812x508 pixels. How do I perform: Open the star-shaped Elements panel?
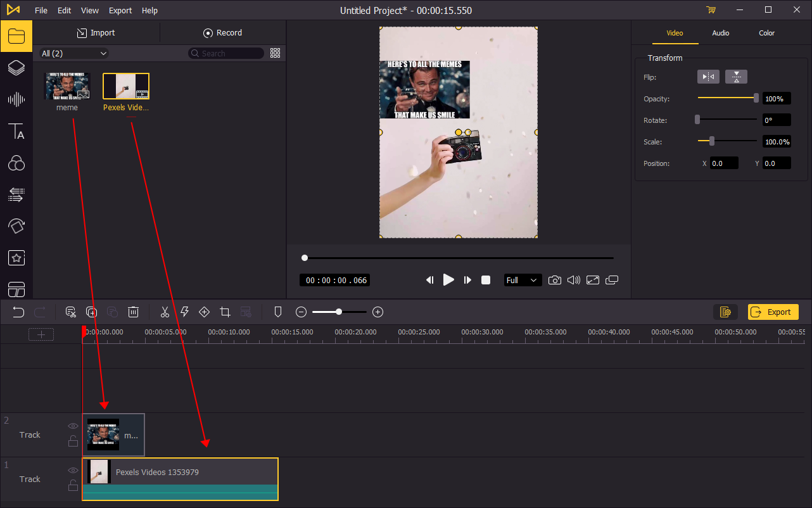pyautogui.click(x=16, y=258)
